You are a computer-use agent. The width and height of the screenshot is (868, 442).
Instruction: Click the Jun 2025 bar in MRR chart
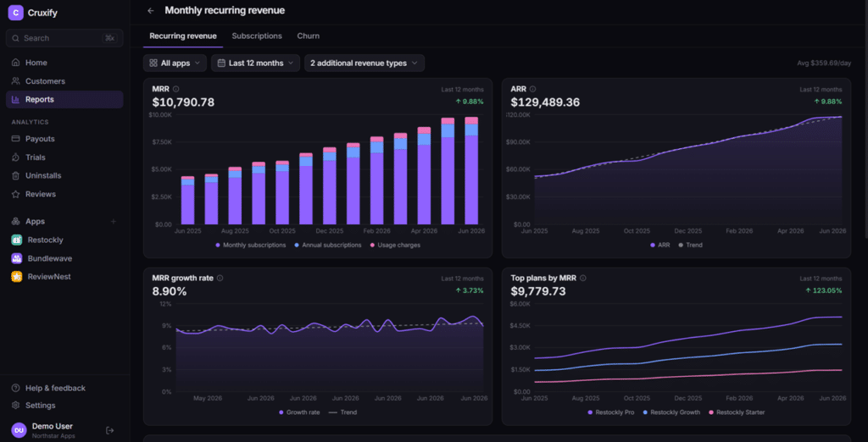pyautogui.click(x=187, y=201)
